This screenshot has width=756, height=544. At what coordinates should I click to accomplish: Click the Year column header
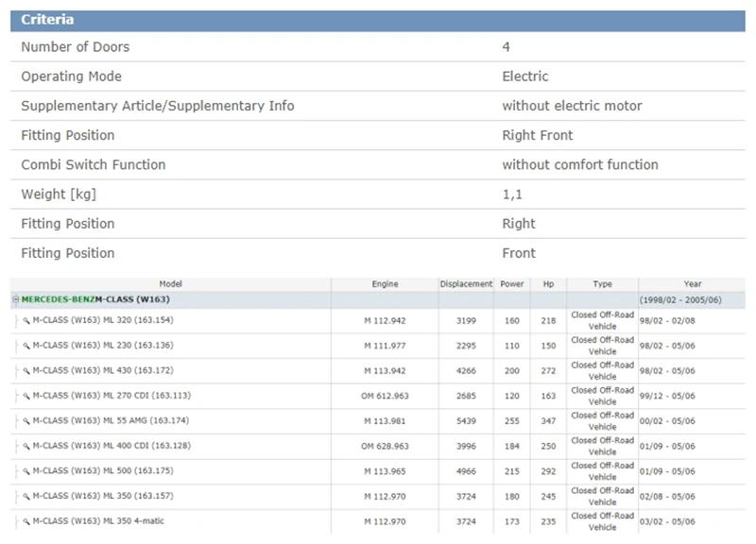tap(693, 283)
